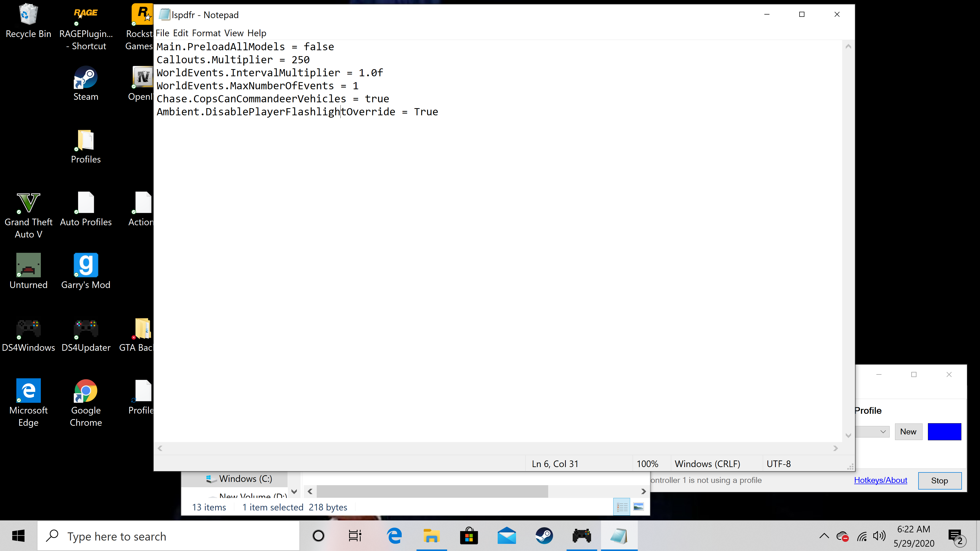Click DS4Windows controller icon in taskbar

click(x=582, y=536)
